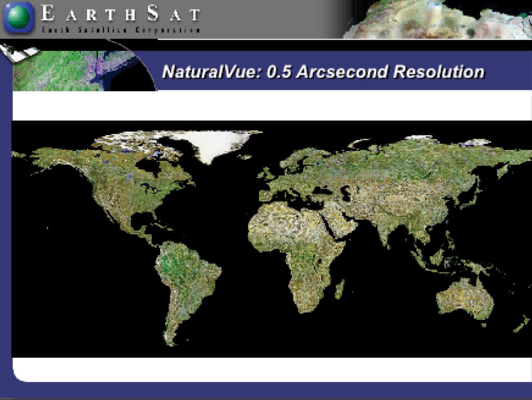This screenshot has height=400, width=532.
Task: Click the satellite graphic above the thumbnail
Action: pos(20,53)
